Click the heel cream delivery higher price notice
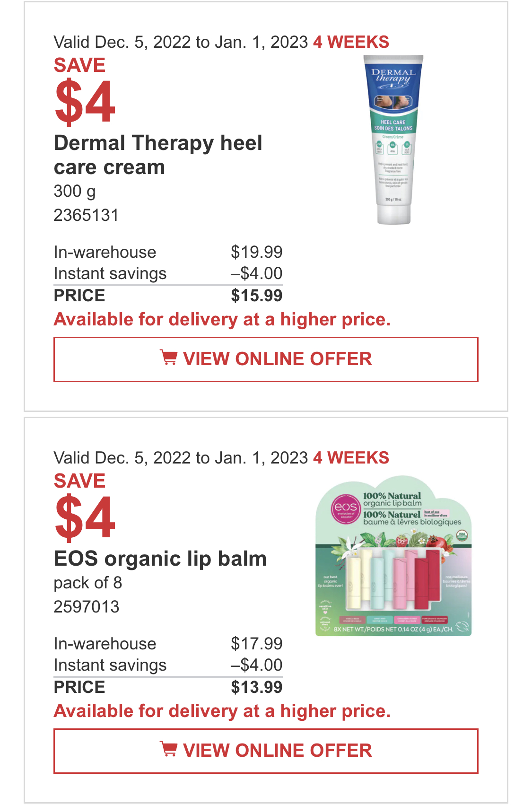The height and width of the screenshot is (805, 532). [222, 320]
